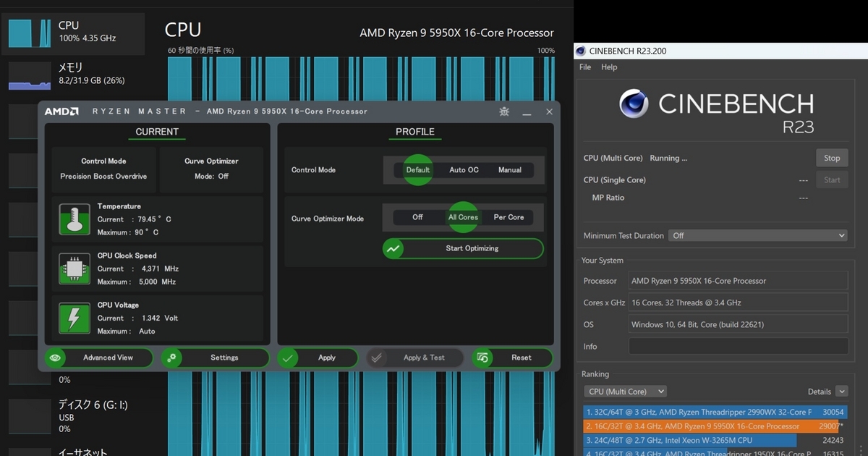Click the graph icon on Start Optimizing

[x=393, y=248]
